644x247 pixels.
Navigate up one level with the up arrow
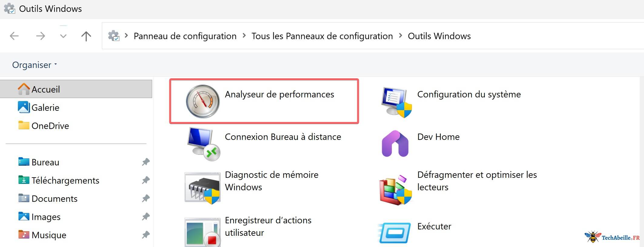86,36
